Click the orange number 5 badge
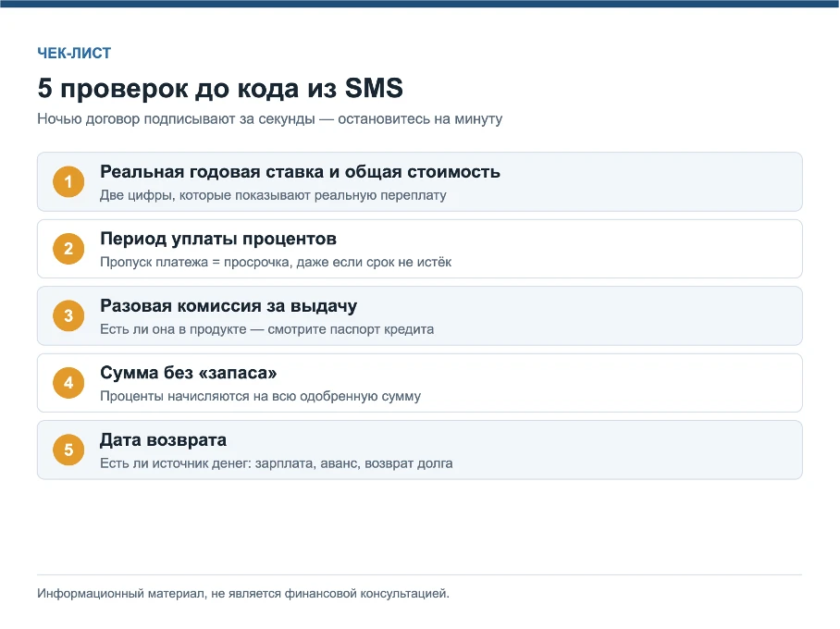Screen dimensions: 840x629 [x=68, y=450]
